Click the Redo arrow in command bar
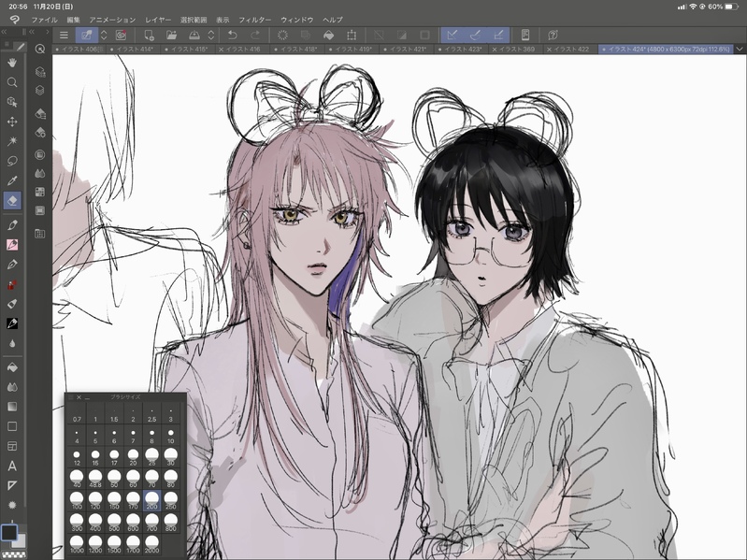 (x=255, y=35)
